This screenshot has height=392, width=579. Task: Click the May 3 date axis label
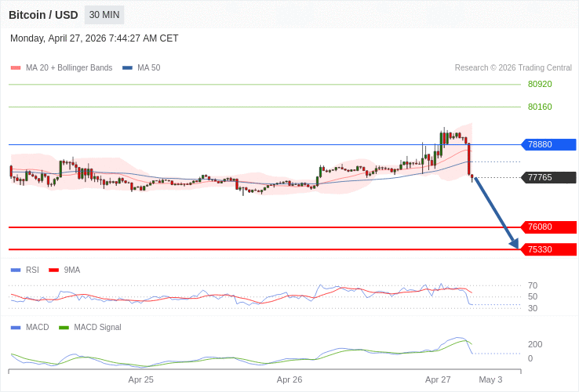tap(490, 379)
